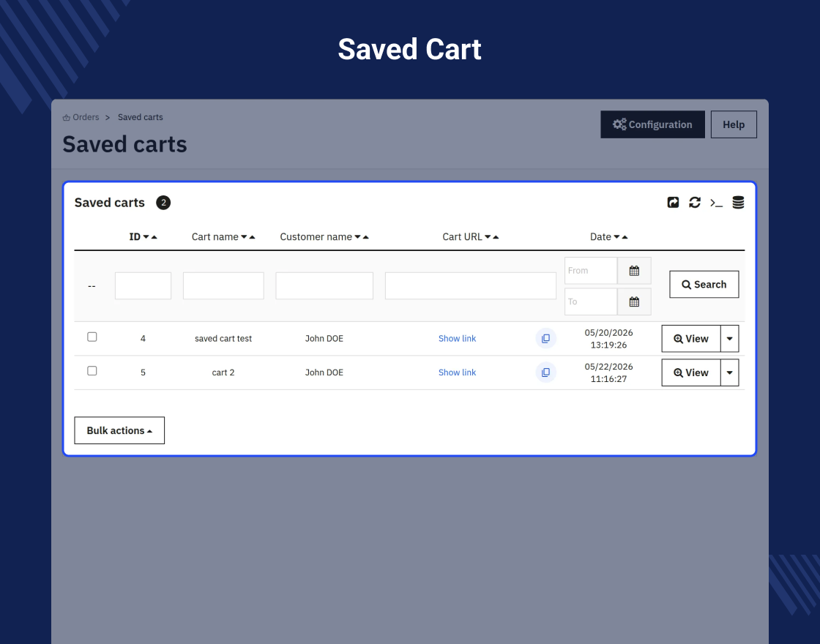Click John DOE in the saved cart test row
Screen dimensions: 820x644
(x=324, y=338)
